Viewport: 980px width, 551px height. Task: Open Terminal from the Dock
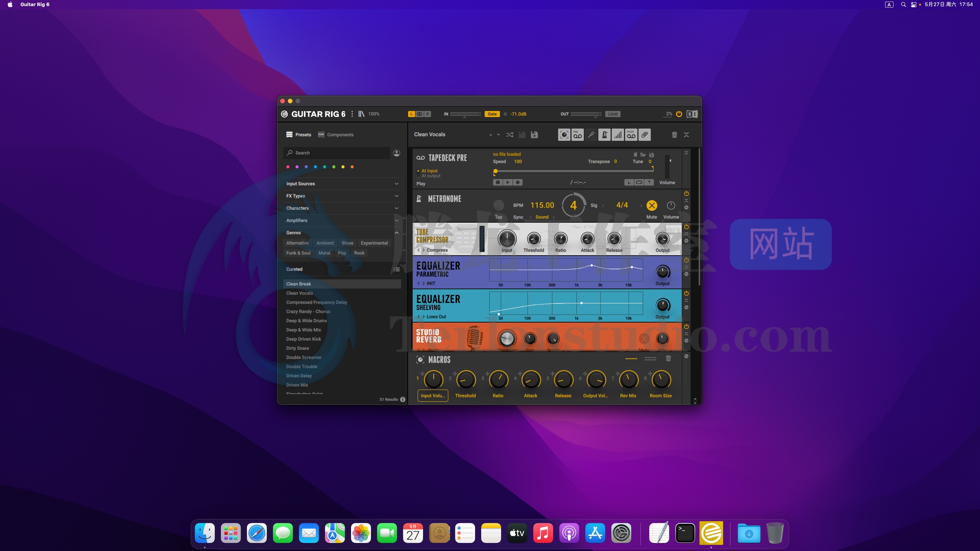(x=685, y=533)
